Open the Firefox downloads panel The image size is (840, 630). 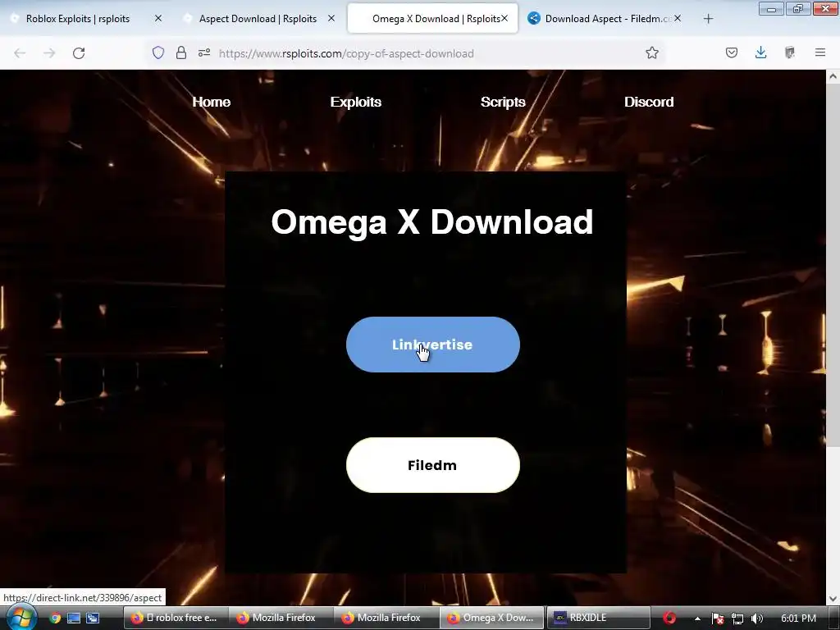coord(760,52)
